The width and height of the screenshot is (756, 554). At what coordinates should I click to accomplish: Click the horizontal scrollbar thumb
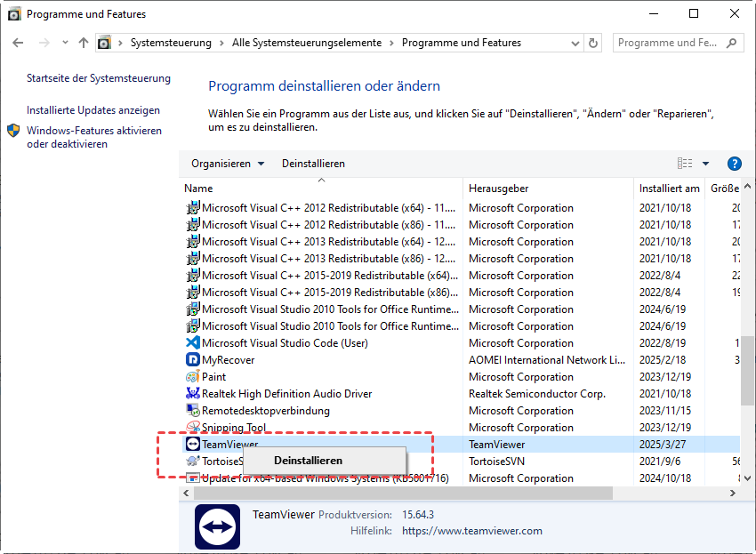[x=403, y=494]
